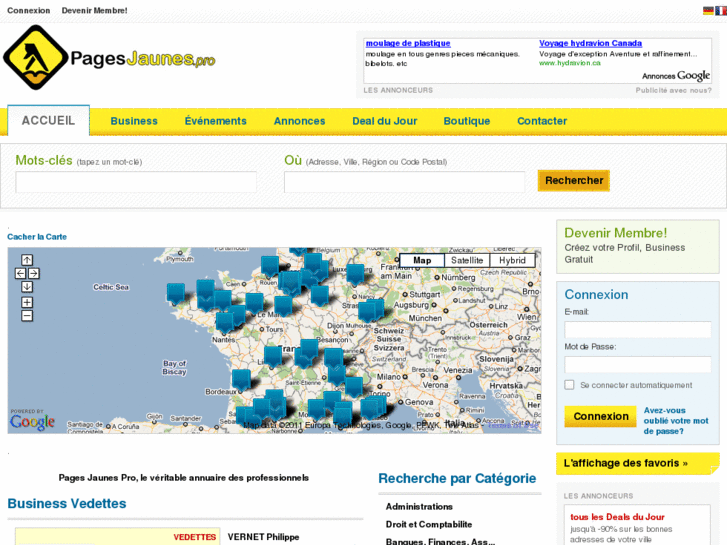Select Map view type
This screenshot has width=727, height=545.
pos(422,261)
